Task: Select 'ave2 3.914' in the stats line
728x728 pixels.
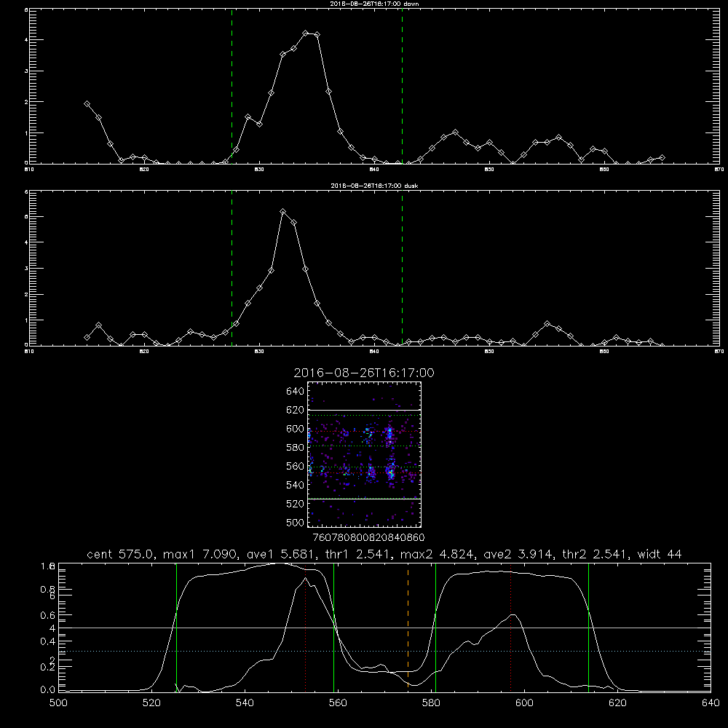Action: pyautogui.click(x=518, y=554)
